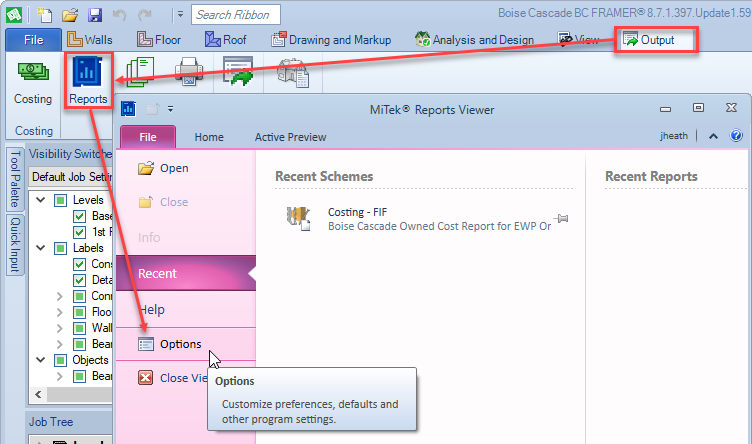This screenshot has width=752, height=444.
Task: Toggle the Labels visibility checkbox
Action: tap(60, 248)
